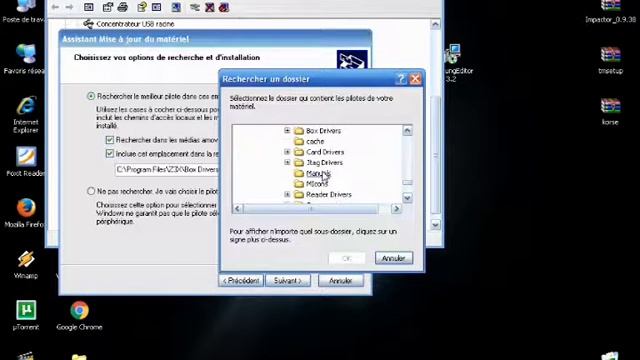Click the Device Manager scroll-down arrow
The image size is (640, 360).
(436, 224)
